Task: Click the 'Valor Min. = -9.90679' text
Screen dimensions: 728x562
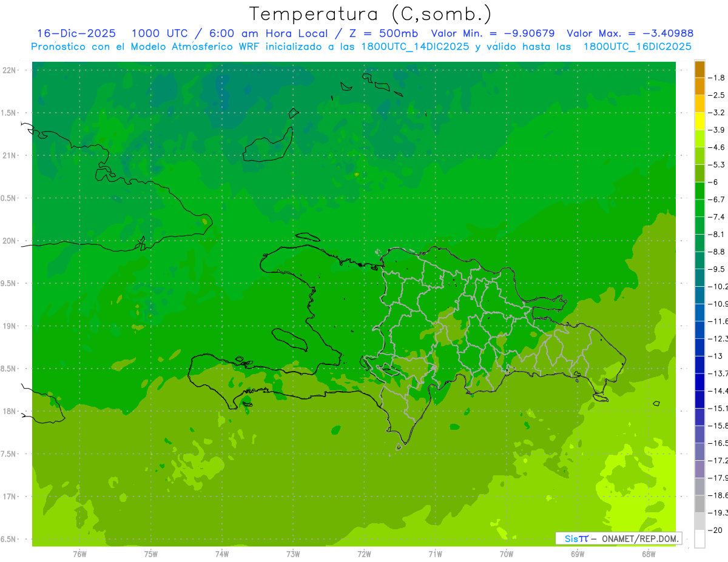Action: tap(494, 34)
